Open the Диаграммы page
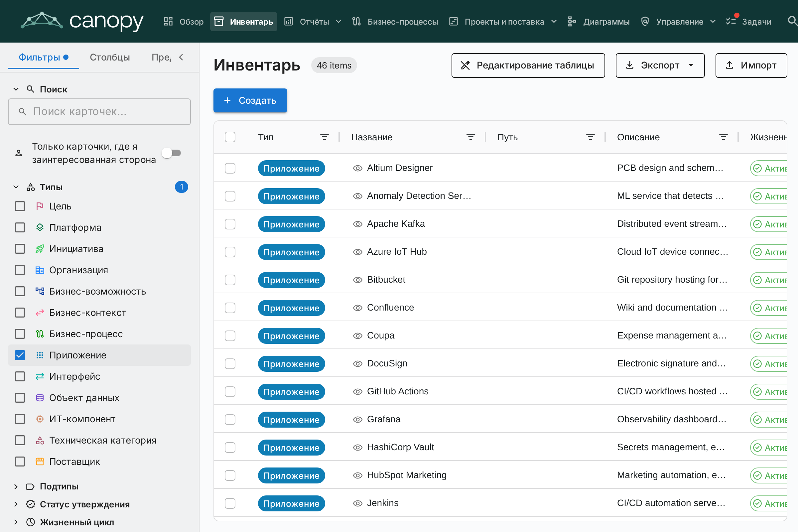The image size is (798, 532). (x=599, y=22)
